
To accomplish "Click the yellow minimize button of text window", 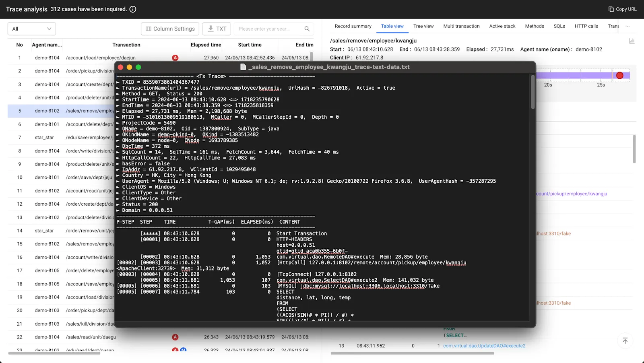I will coord(129,67).
